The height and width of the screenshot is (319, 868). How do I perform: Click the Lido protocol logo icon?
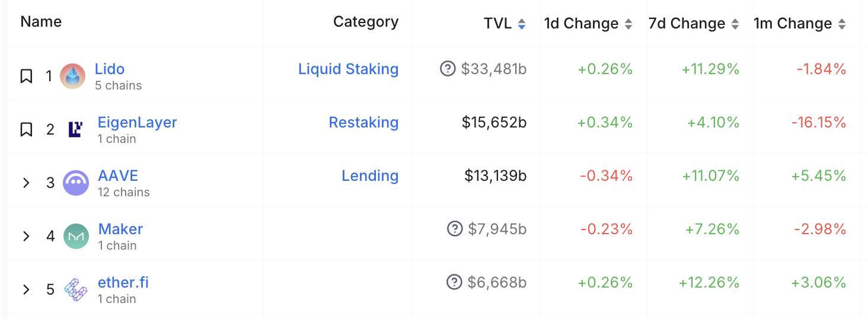pyautogui.click(x=73, y=76)
